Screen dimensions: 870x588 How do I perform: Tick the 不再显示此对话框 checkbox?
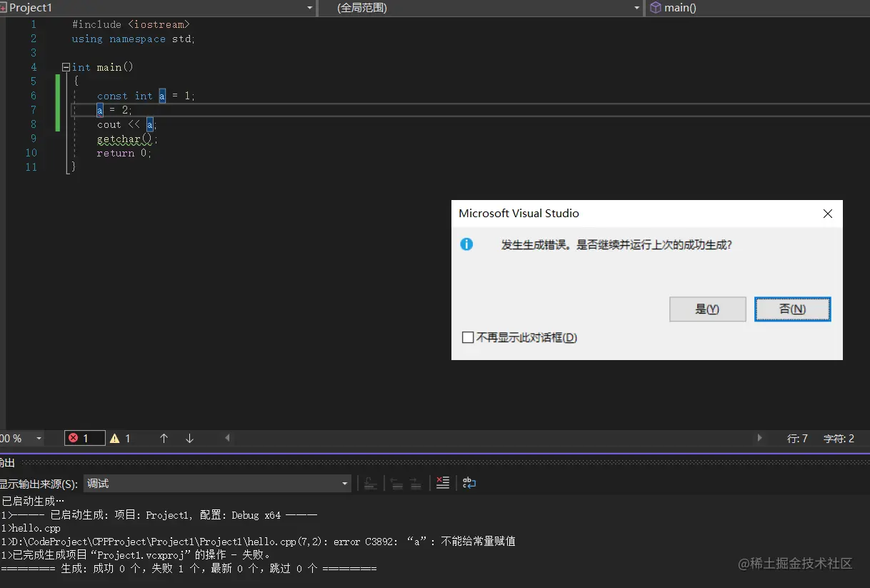[x=468, y=337]
